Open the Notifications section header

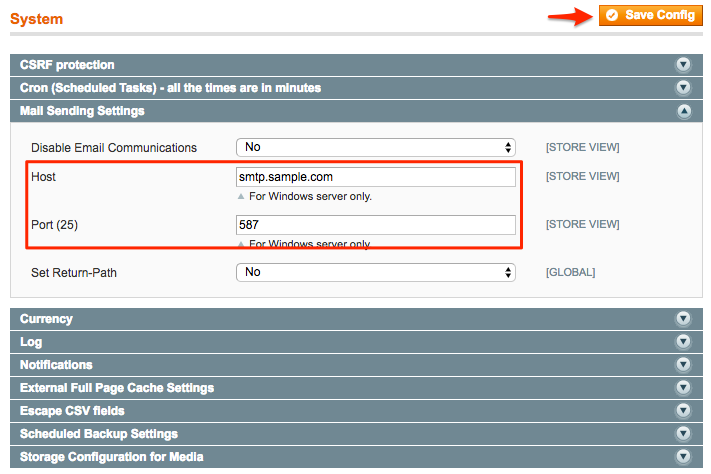56,365
